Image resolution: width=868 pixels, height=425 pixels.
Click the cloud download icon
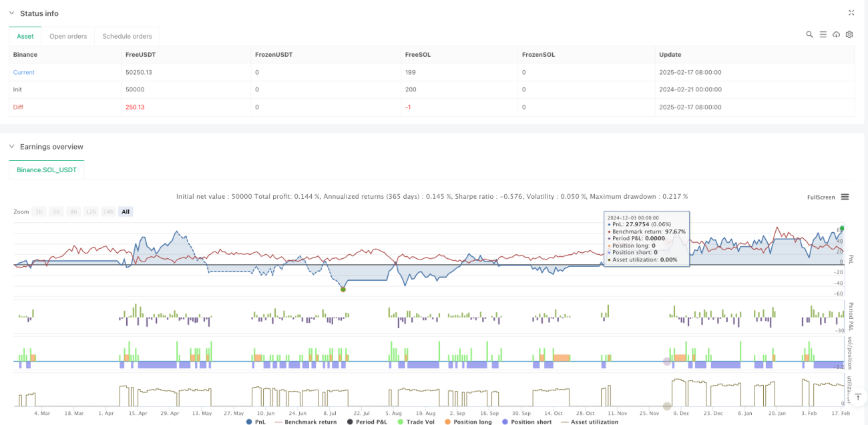pos(836,34)
